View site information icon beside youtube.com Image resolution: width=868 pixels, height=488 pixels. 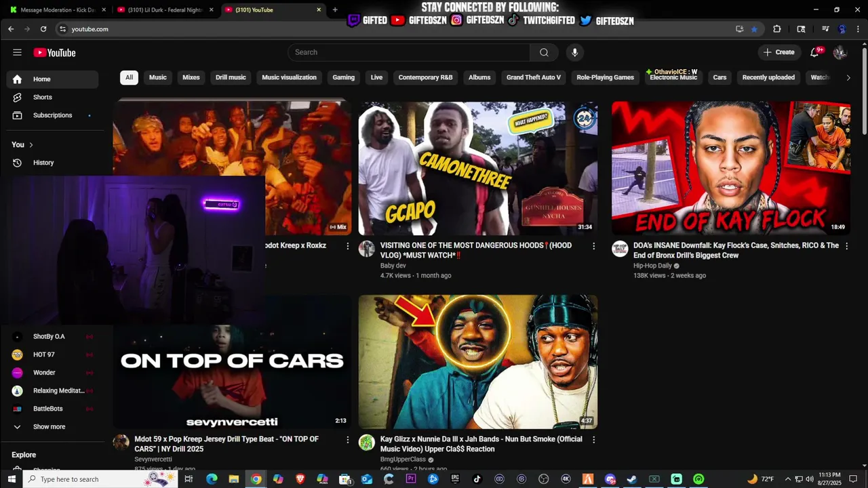tap(62, 29)
